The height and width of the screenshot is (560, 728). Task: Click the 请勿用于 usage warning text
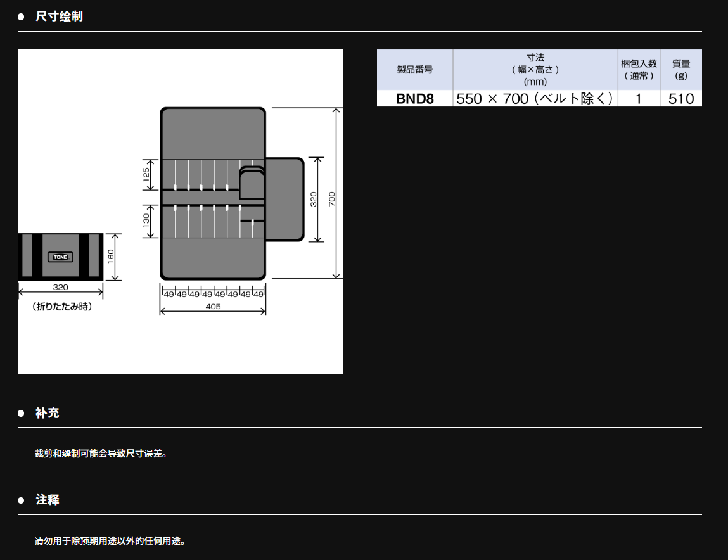coord(110,541)
